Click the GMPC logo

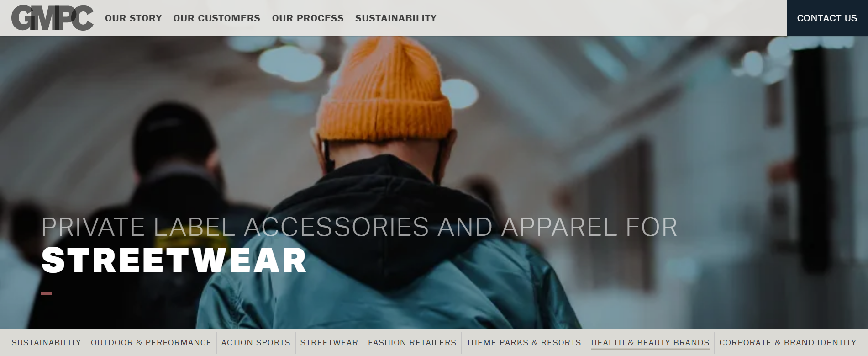53,18
